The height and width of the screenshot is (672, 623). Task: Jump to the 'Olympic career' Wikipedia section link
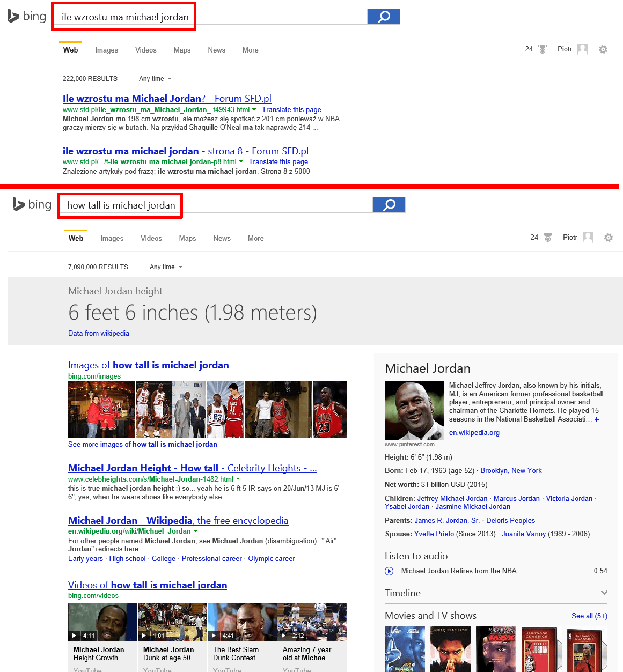coord(272,558)
